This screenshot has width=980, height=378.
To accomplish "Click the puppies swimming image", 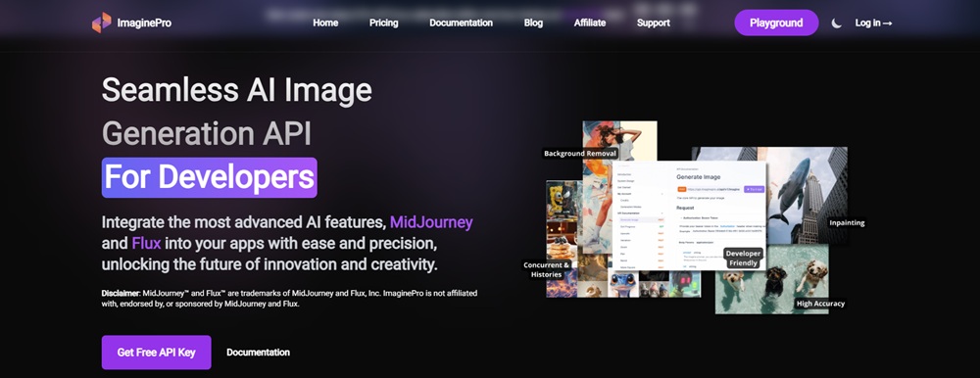I will (772, 279).
